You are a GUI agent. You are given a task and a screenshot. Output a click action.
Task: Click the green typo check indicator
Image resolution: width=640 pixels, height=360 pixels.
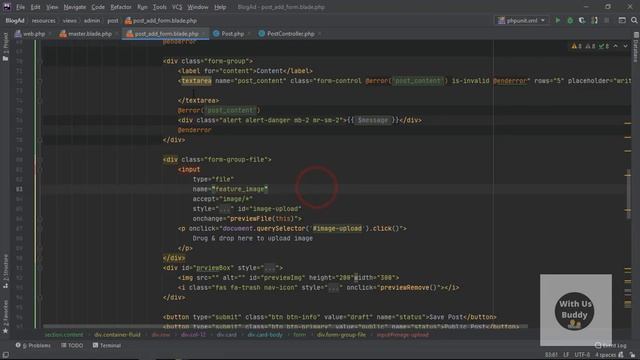tap(604, 46)
